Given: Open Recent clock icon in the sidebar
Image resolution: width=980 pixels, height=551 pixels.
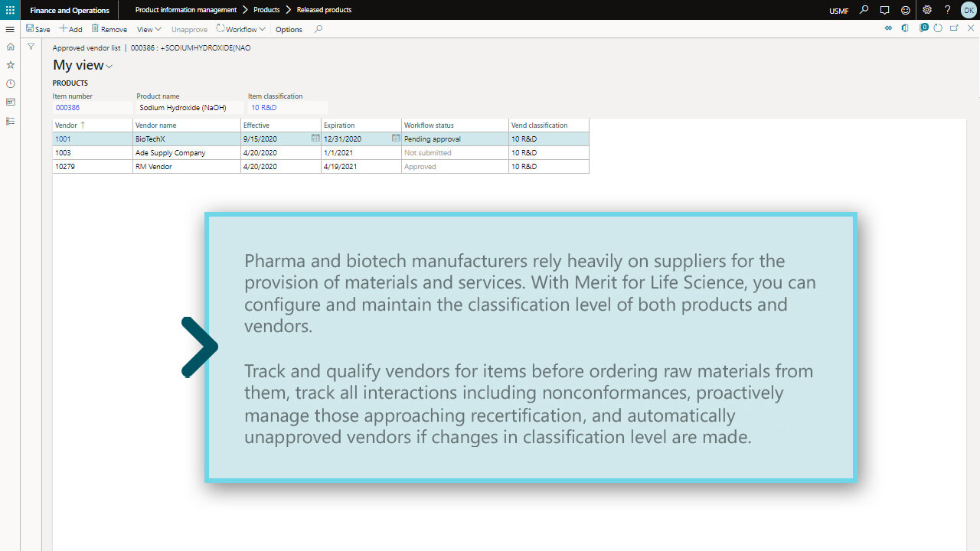Looking at the screenshot, I should 10,84.
